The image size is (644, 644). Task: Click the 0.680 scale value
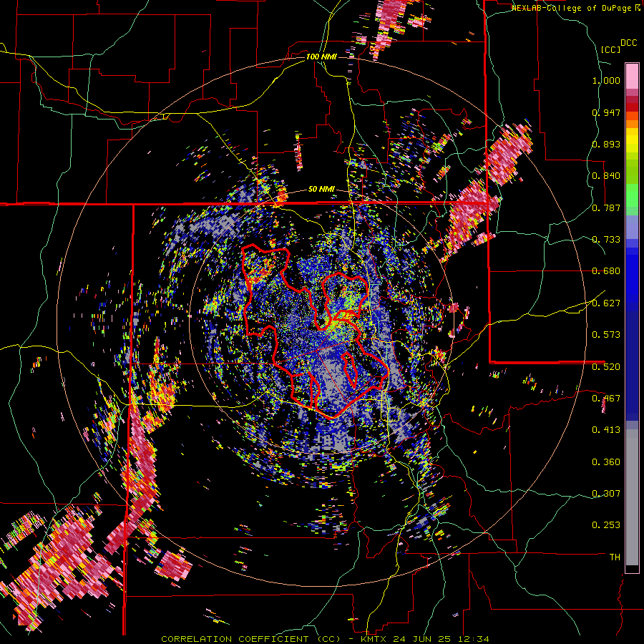pos(606,271)
